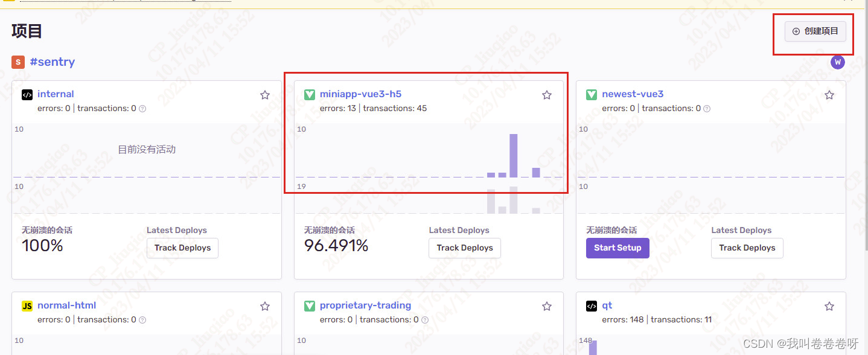Open the normal-html project link

click(66, 305)
